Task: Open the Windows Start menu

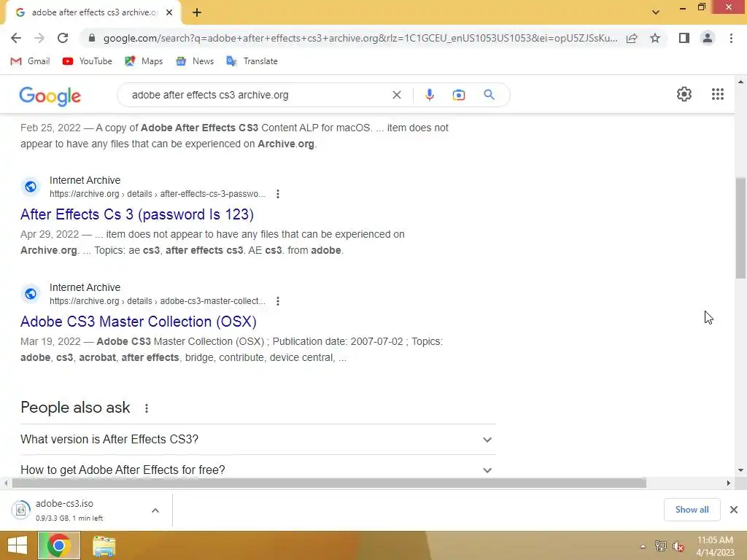Action: (18, 545)
